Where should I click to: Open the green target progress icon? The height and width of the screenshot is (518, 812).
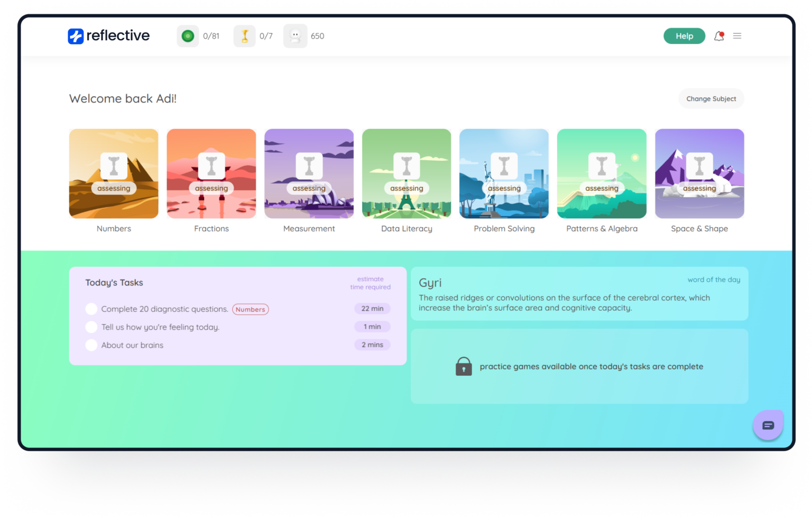pyautogui.click(x=188, y=36)
